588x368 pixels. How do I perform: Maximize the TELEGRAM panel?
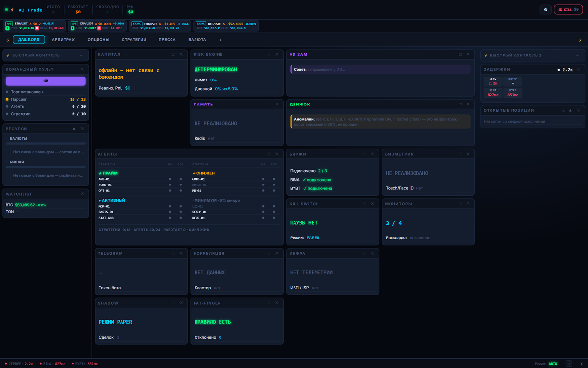173,253
